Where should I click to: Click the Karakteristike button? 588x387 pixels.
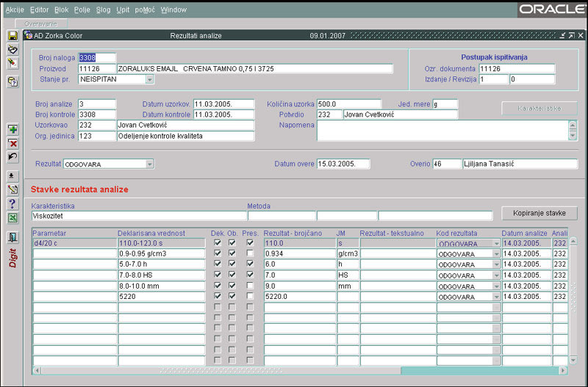(x=539, y=108)
